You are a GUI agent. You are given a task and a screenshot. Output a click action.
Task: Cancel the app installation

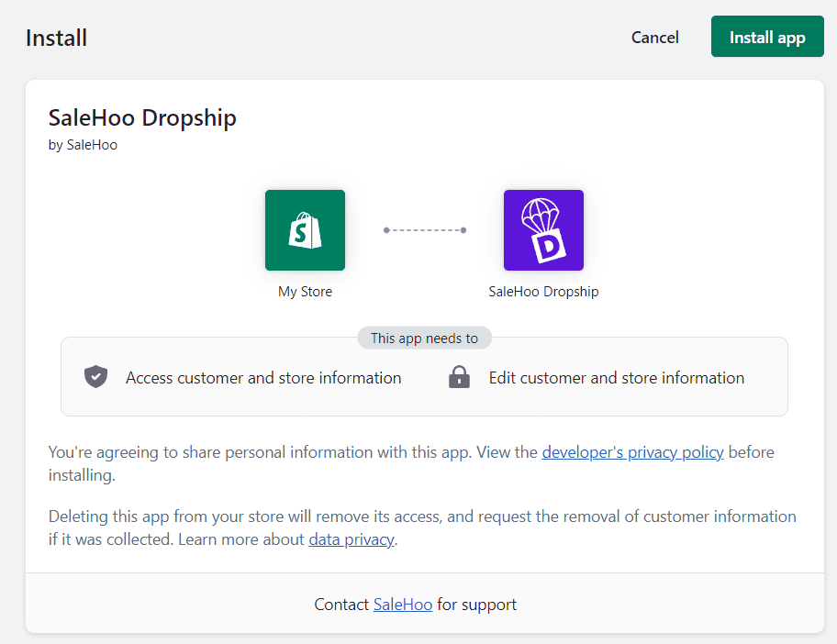[x=655, y=38]
